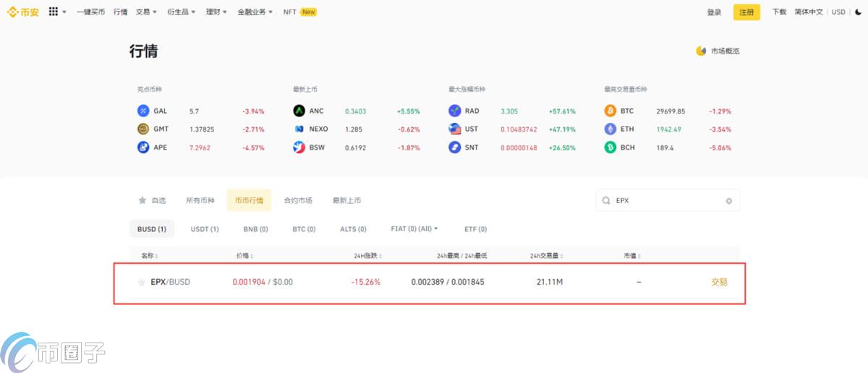Open the NFT New menu item
The height and width of the screenshot is (373, 868).
point(299,12)
